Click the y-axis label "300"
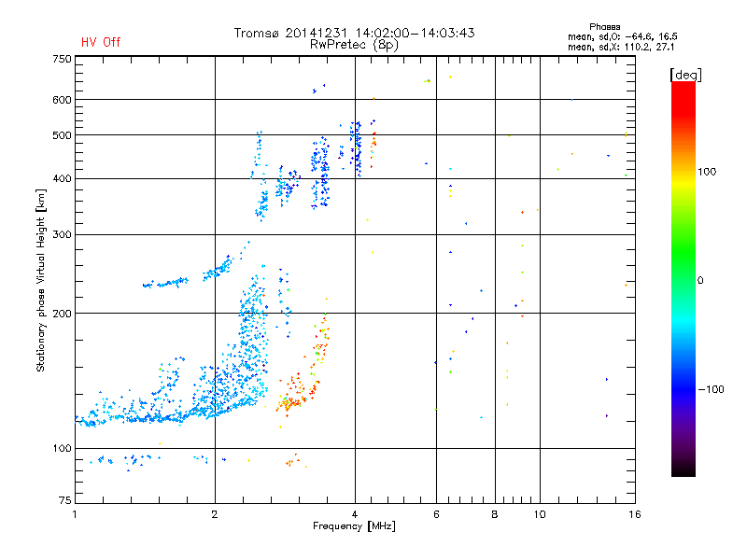Viewport: 747px width, 560px height. [62, 235]
